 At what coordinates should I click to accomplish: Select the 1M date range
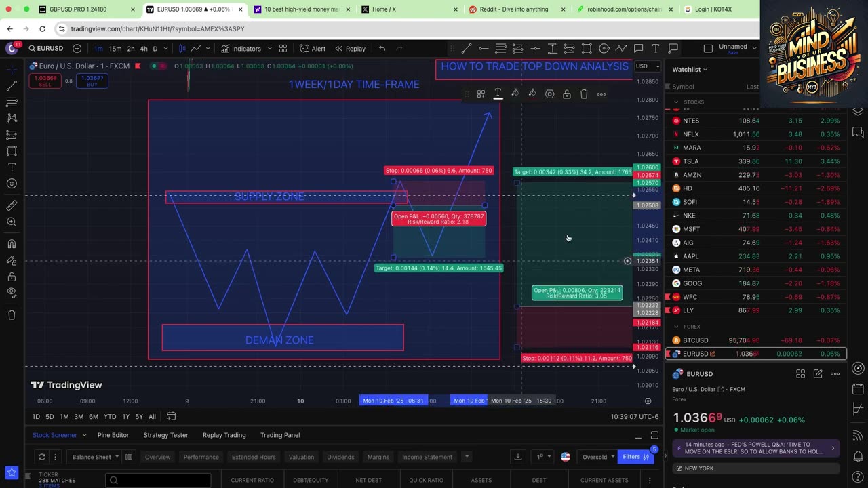(64, 416)
